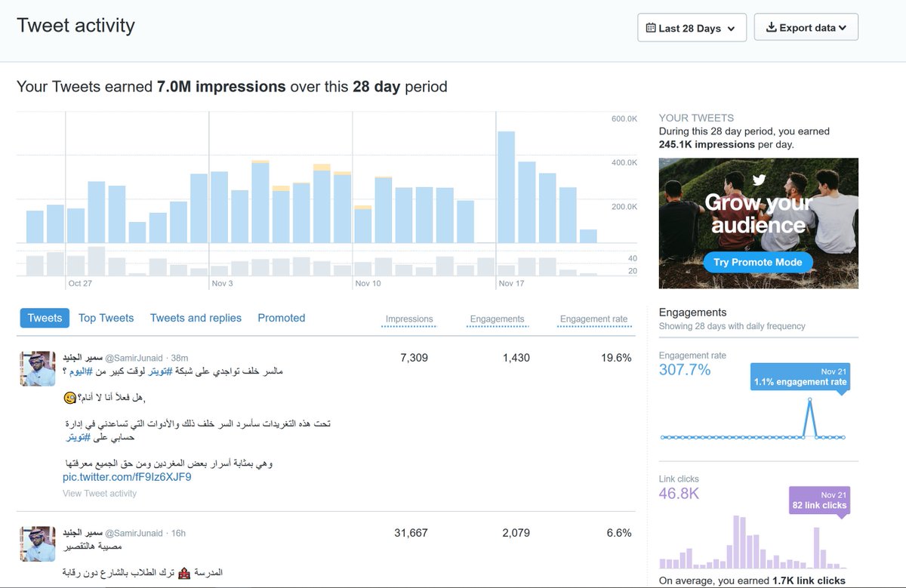Open the @SamirJunaid handle on the 16h tweet
This screenshot has height=588, width=906.
click(x=134, y=533)
